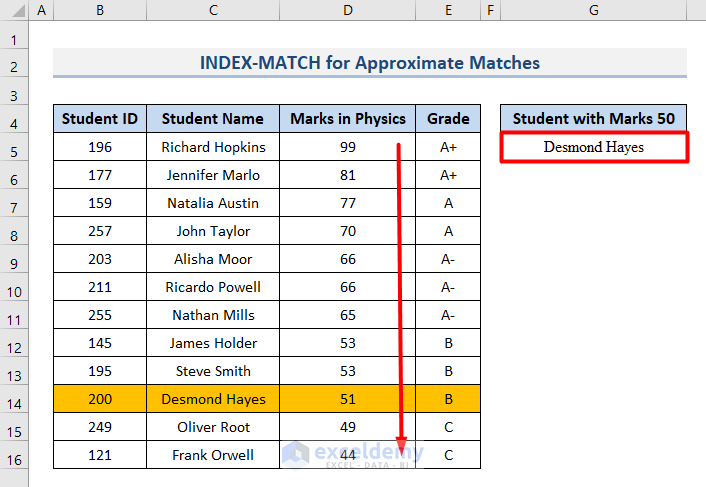Click the highlighted Student ID 200 cell

tap(100, 399)
